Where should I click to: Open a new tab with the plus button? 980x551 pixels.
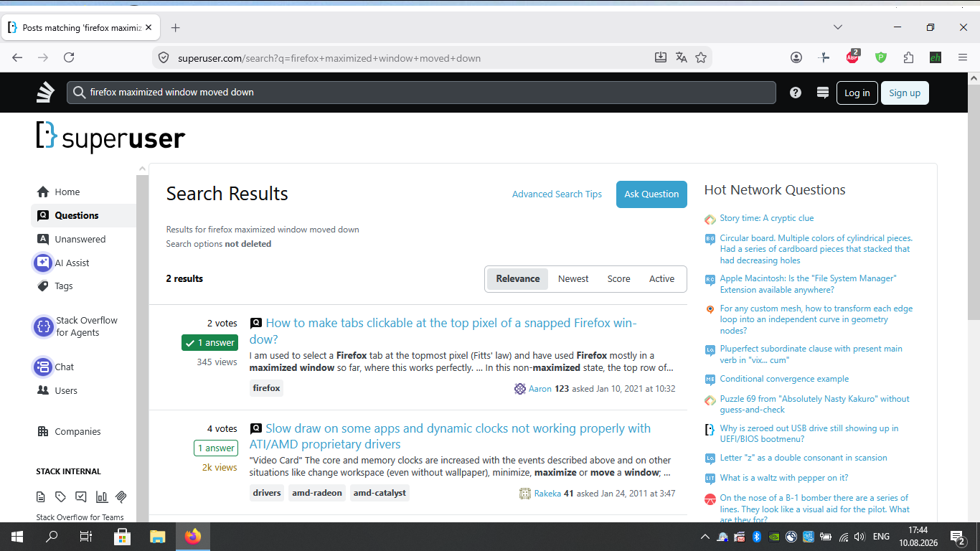coord(176,28)
